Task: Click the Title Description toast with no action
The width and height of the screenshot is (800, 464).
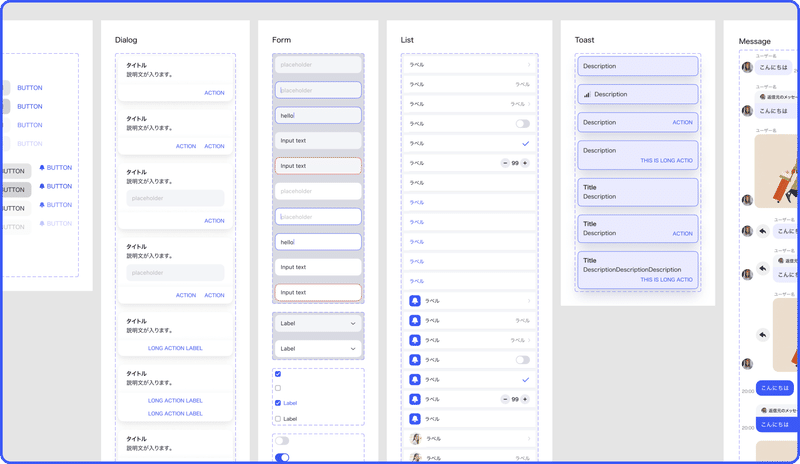Action: coord(638,192)
